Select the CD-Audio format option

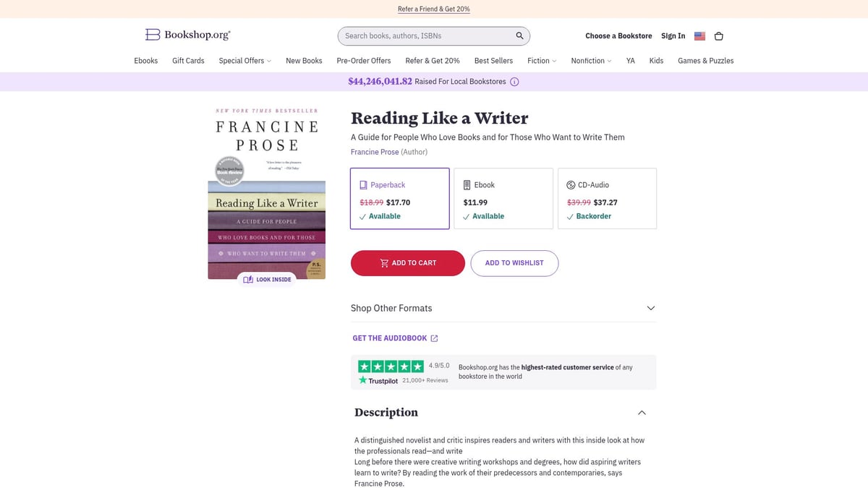(608, 198)
